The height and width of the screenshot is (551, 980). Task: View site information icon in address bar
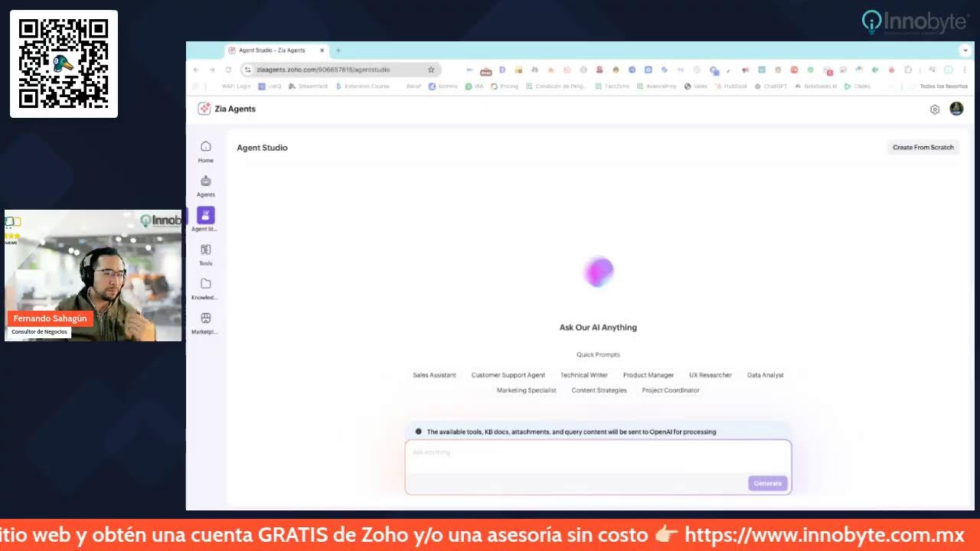pyautogui.click(x=248, y=70)
